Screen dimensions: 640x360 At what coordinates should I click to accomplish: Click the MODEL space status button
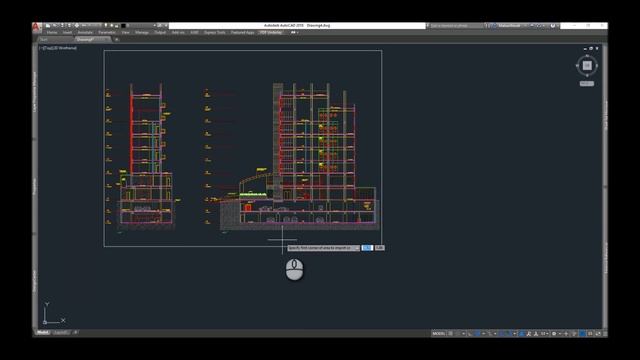pyautogui.click(x=438, y=333)
